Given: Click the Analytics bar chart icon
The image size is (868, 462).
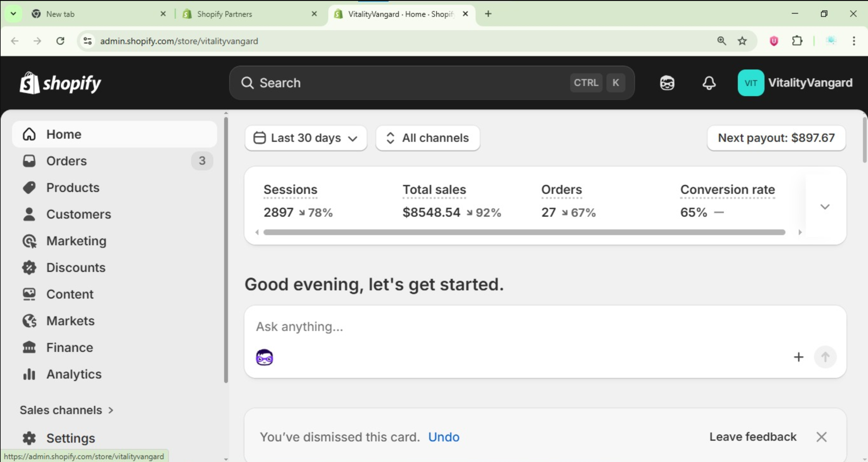Looking at the screenshot, I should coord(29,374).
